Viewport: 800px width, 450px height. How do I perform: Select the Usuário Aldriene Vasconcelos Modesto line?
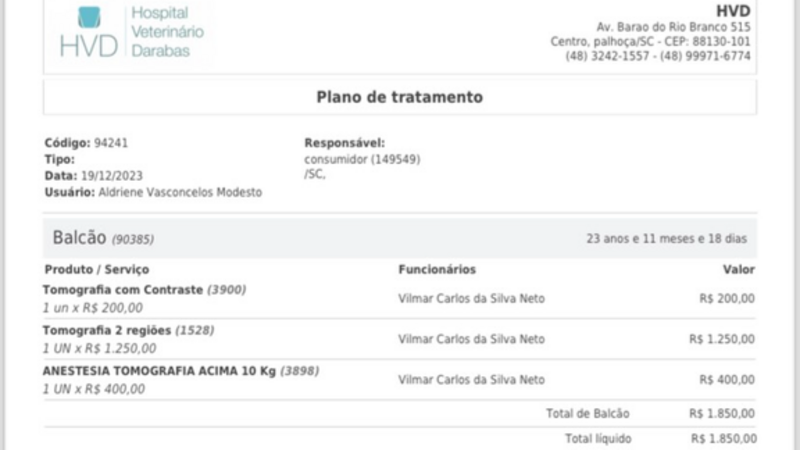(153, 192)
